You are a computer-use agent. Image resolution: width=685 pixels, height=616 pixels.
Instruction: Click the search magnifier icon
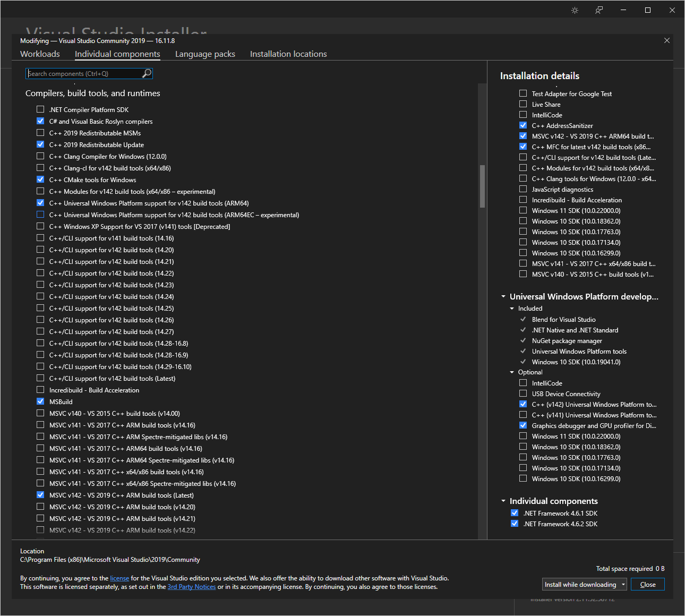[147, 73]
